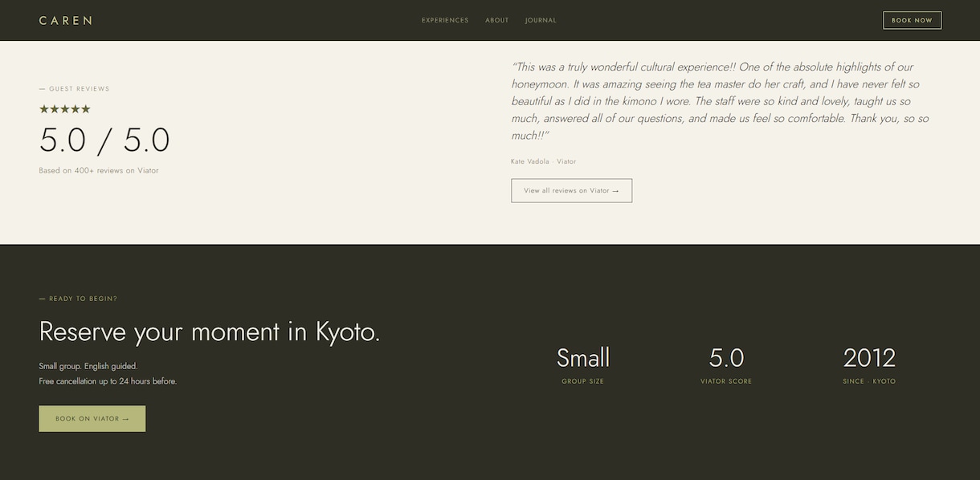
Task: Go to the About nav link
Action: coord(497,20)
